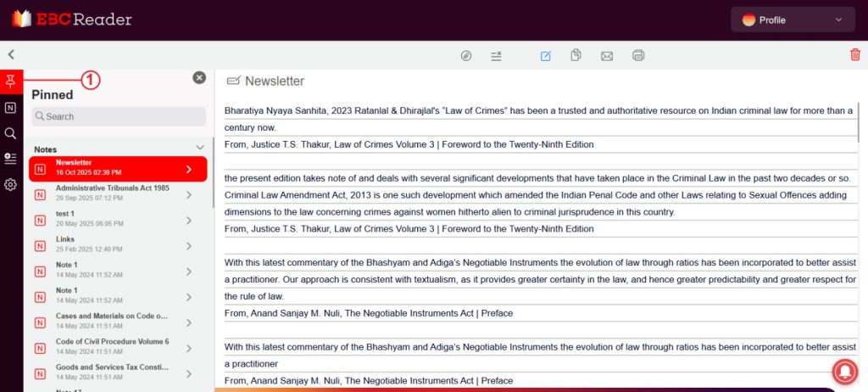
Task: Delete the note with red trash icon
Action: tap(854, 55)
